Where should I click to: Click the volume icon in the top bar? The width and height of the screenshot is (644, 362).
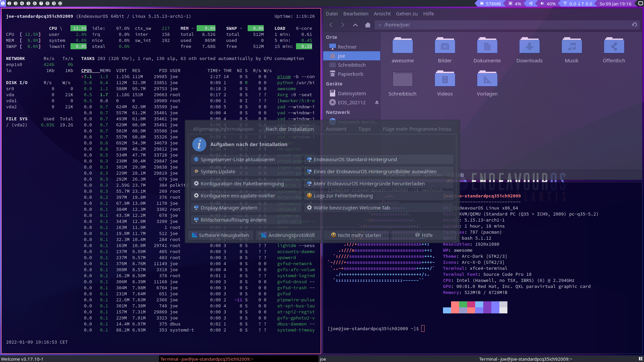(542, 4)
